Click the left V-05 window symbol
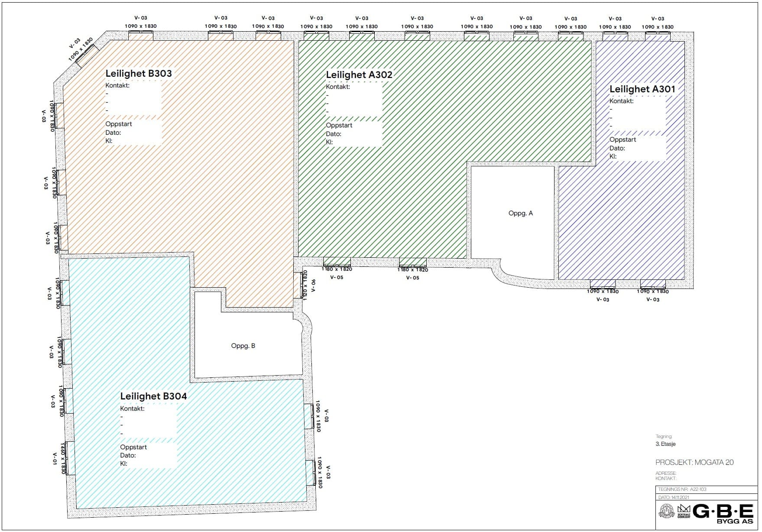The width and height of the screenshot is (762, 532). [x=337, y=262]
